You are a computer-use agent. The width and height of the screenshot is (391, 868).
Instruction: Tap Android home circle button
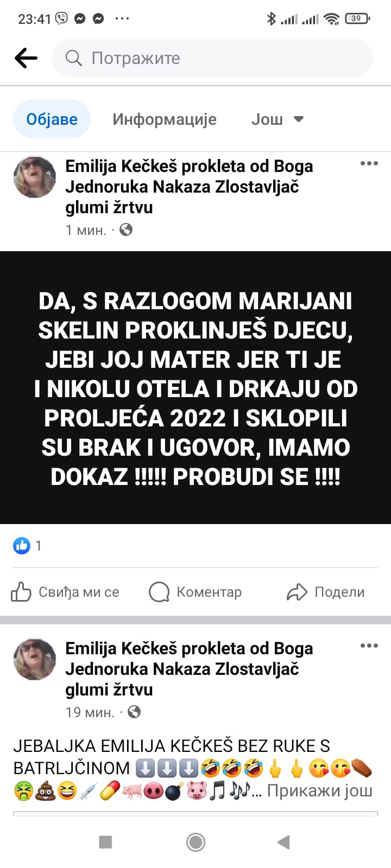coord(195,842)
